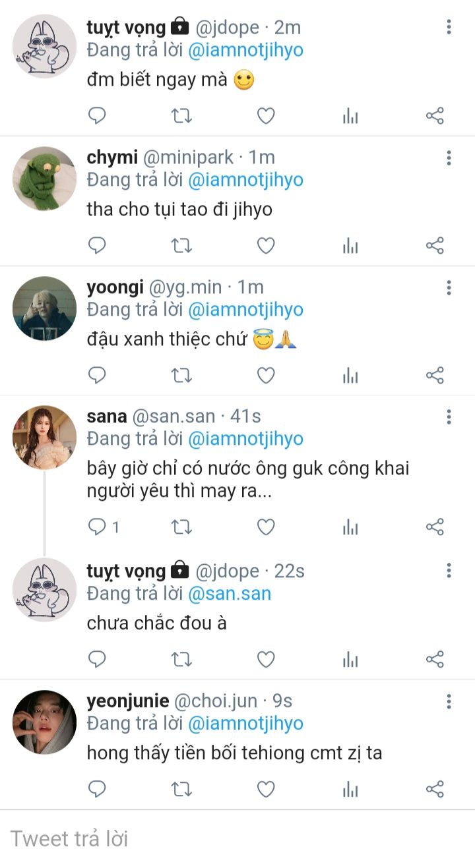This screenshot has width=475, height=868.
Task: Reply to sana's tweet with one comment
Action: tap(98, 527)
